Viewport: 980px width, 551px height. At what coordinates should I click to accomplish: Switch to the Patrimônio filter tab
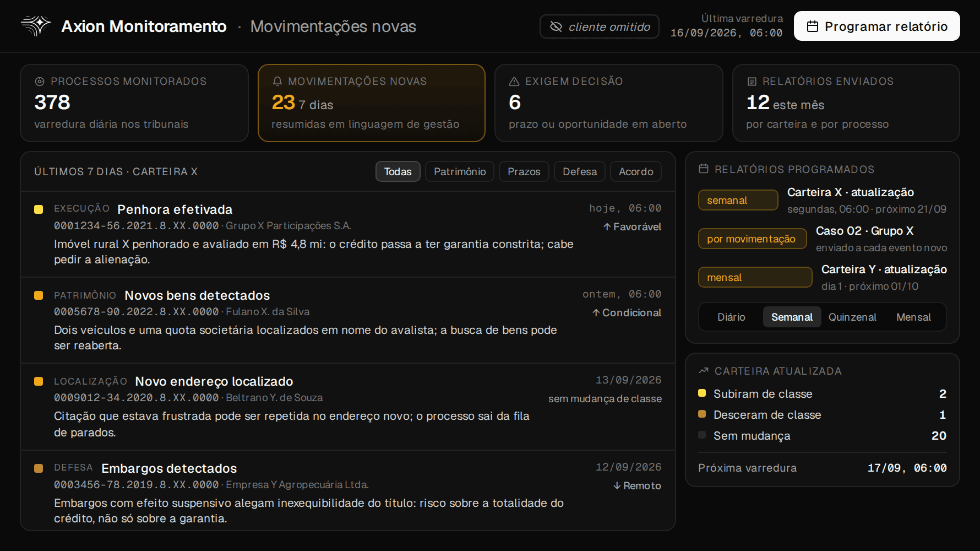(x=460, y=171)
